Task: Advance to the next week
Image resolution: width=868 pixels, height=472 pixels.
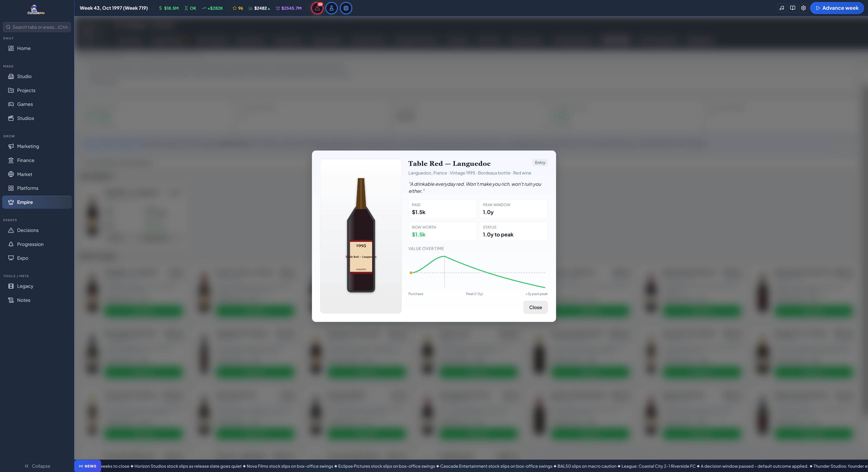Action: (837, 8)
